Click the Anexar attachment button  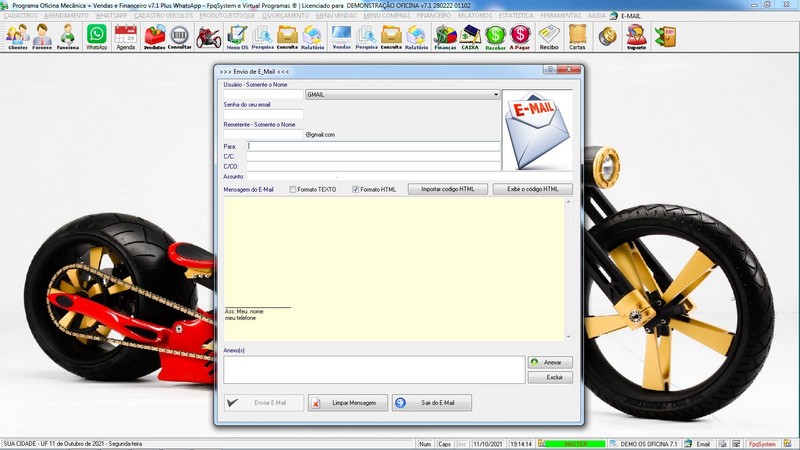(x=550, y=362)
